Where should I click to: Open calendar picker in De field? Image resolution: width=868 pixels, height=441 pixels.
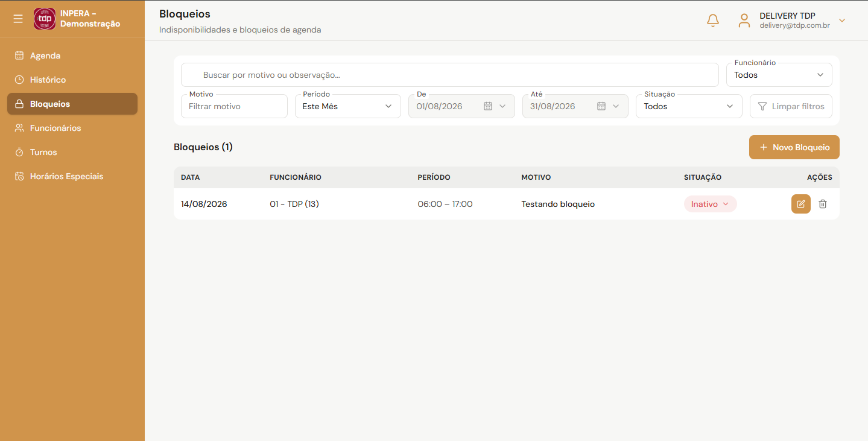point(489,106)
